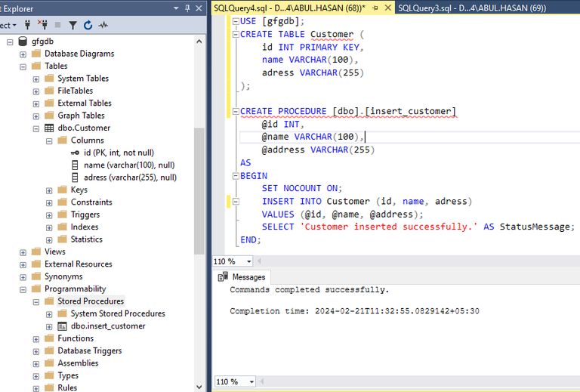580x392 pixels.
Task: Expand the System Tables node
Action: point(36,79)
